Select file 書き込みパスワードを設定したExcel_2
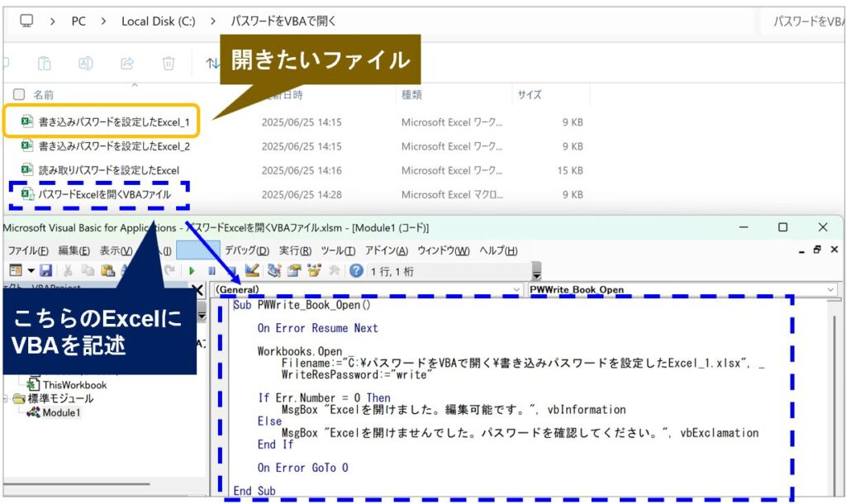 [114, 146]
